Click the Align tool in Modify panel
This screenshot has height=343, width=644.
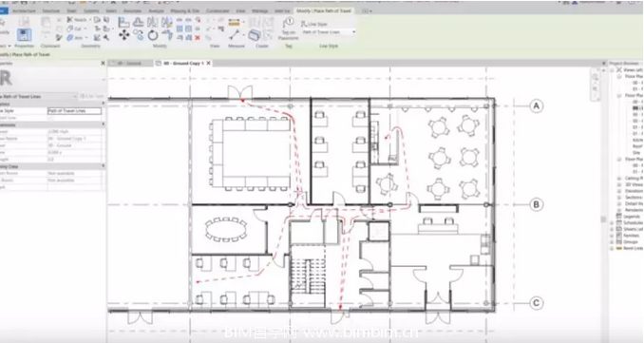(x=124, y=22)
